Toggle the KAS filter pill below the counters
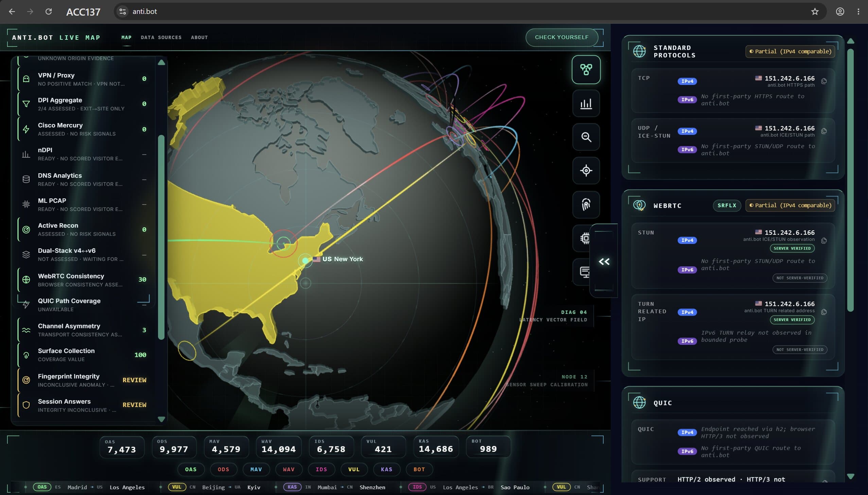Image resolution: width=868 pixels, height=495 pixels. (386, 470)
